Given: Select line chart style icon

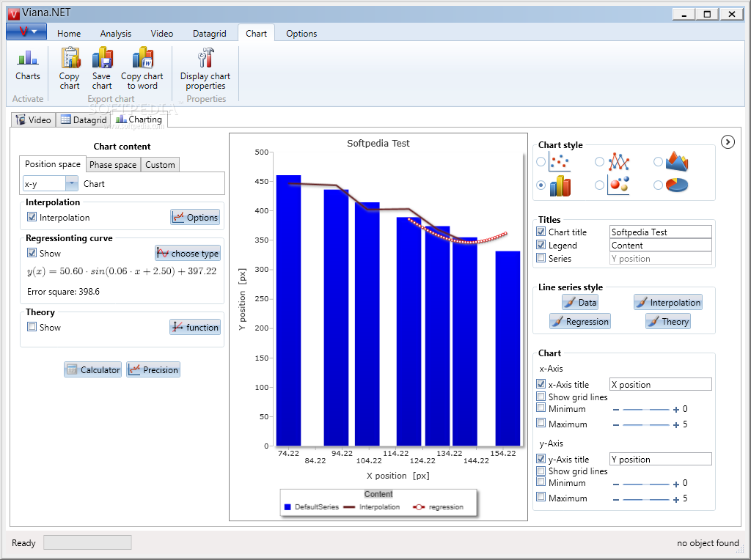Looking at the screenshot, I should 618,162.
